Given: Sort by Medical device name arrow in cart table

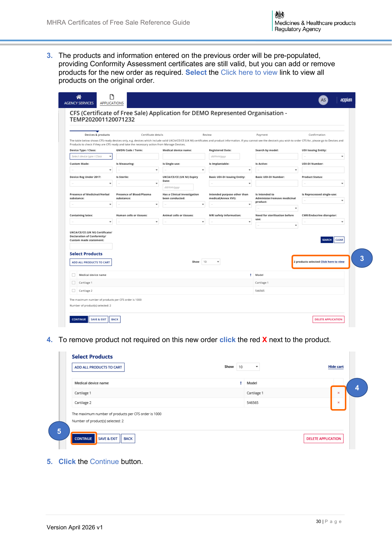Looking at the screenshot, I should coord(241,383).
